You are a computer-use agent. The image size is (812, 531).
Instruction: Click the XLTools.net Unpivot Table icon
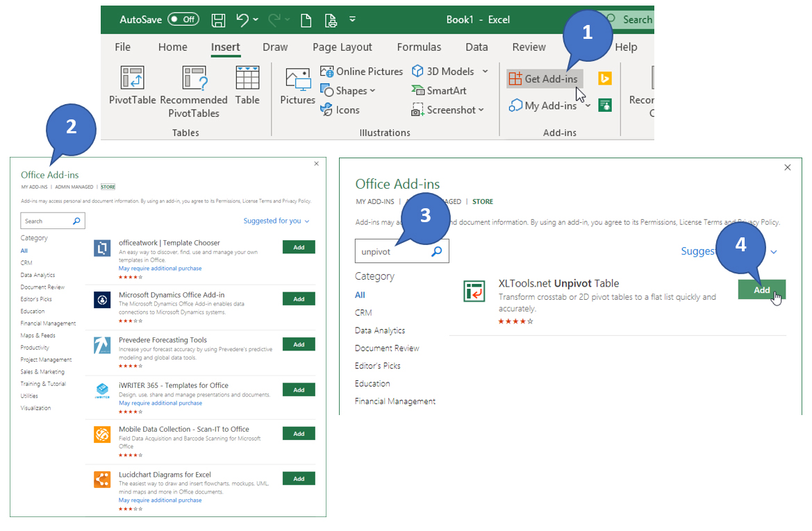[474, 292]
